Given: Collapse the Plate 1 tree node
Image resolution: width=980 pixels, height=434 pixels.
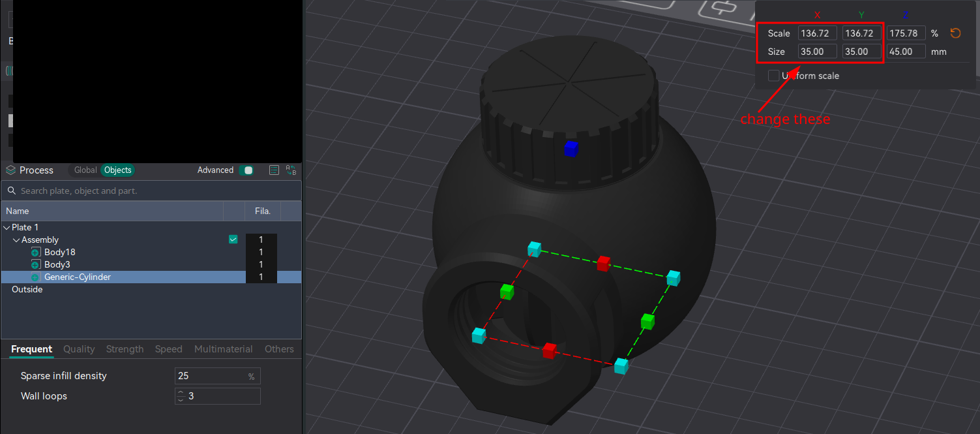Looking at the screenshot, I should click(x=7, y=228).
